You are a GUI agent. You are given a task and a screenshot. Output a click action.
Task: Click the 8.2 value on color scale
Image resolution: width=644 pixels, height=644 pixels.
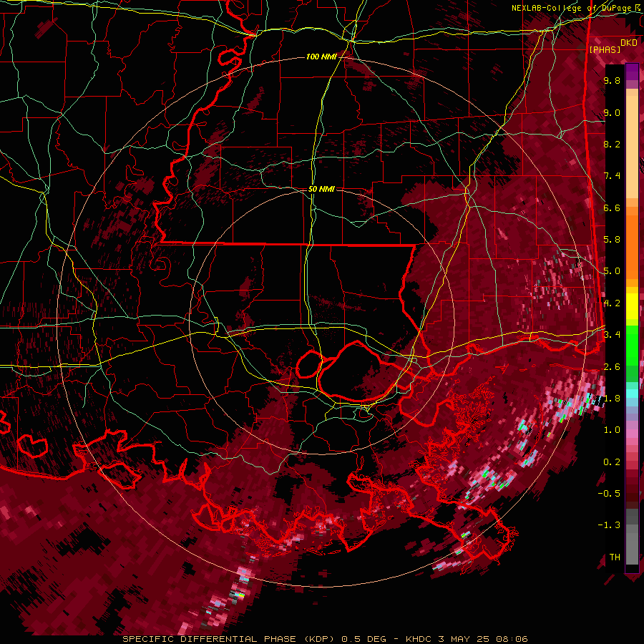(612, 144)
